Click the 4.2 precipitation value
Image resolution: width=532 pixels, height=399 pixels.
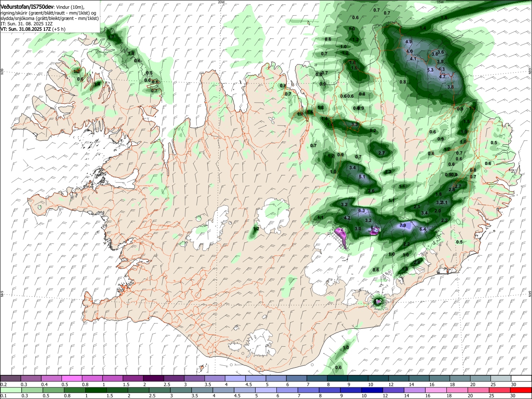click(348, 218)
